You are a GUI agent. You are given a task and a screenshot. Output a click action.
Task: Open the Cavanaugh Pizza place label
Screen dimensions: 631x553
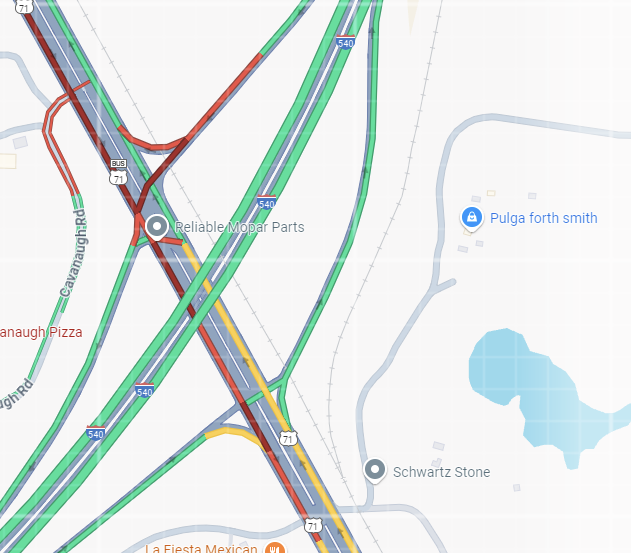click(x=41, y=332)
